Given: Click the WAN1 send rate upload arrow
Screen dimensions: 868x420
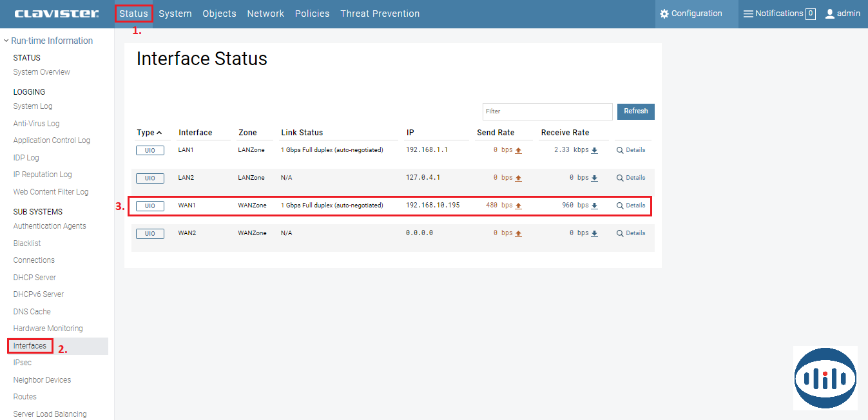Looking at the screenshot, I should coord(518,206).
